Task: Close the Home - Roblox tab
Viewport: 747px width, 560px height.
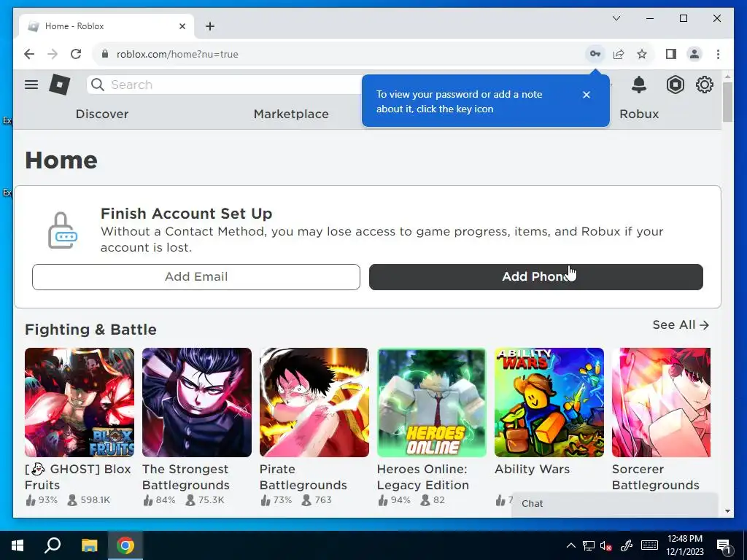Action: (x=182, y=26)
